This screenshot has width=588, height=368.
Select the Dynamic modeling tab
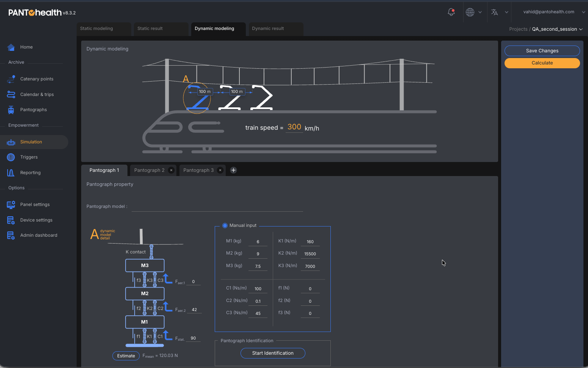coord(219,29)
